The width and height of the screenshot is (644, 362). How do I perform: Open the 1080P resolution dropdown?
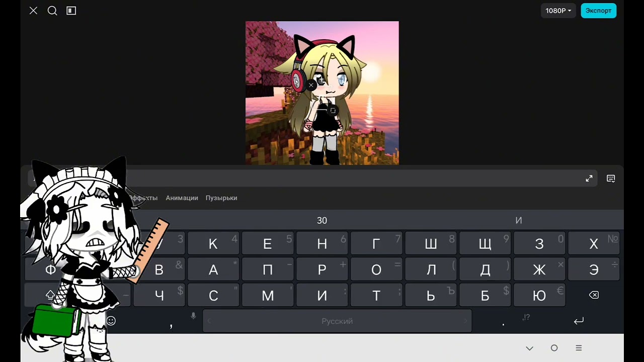coord(558,11)
